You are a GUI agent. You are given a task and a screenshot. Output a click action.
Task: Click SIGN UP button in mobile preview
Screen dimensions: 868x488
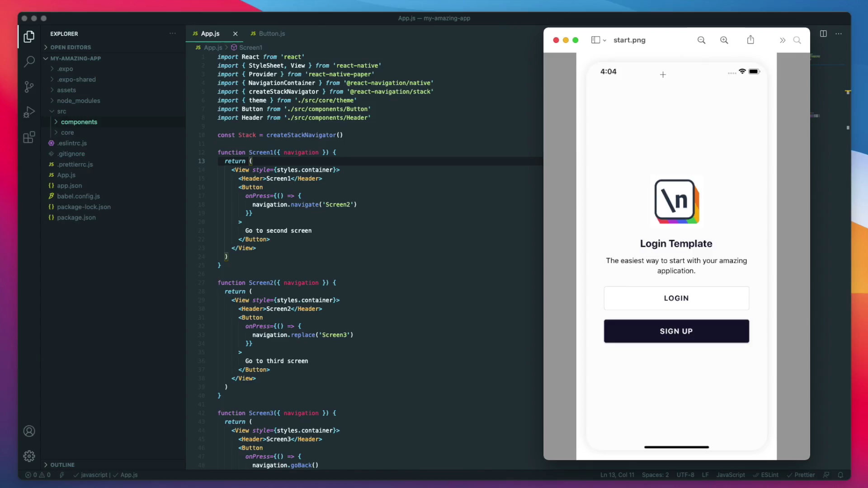coord(676,331)
